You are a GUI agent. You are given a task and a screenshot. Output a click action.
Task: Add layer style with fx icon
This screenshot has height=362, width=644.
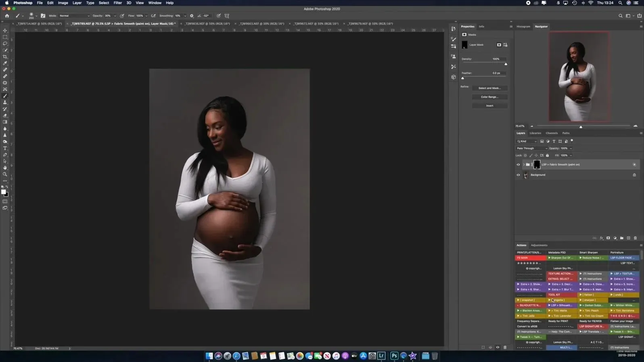601,238
